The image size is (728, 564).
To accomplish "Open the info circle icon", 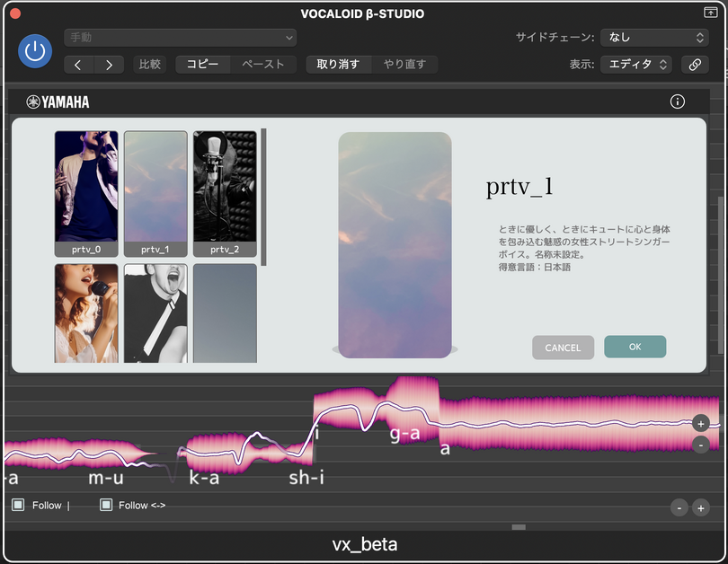I will (678, 101).
